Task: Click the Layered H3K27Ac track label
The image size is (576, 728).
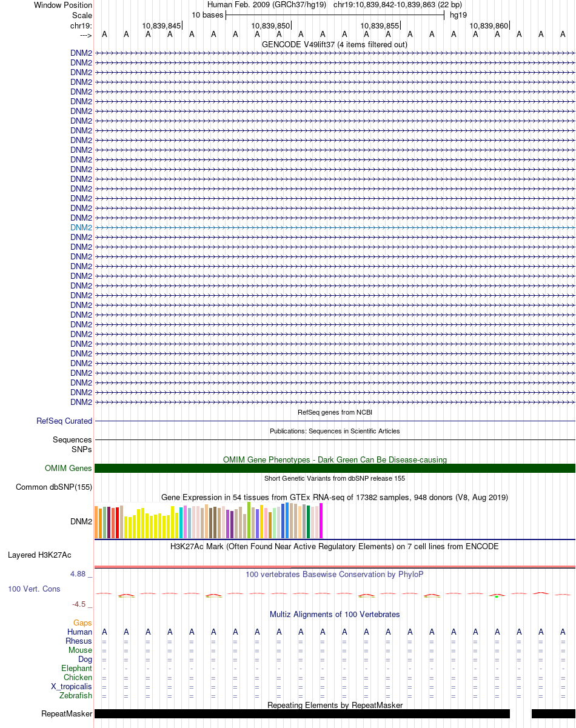Action: [39, 555]
